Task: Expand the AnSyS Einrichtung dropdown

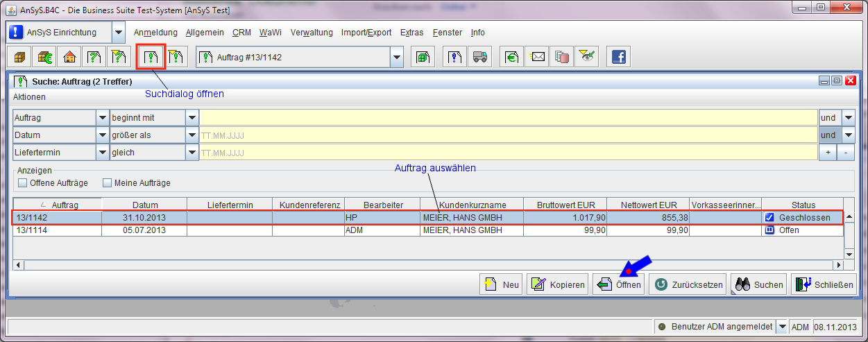Action: [x=118, y=33]
